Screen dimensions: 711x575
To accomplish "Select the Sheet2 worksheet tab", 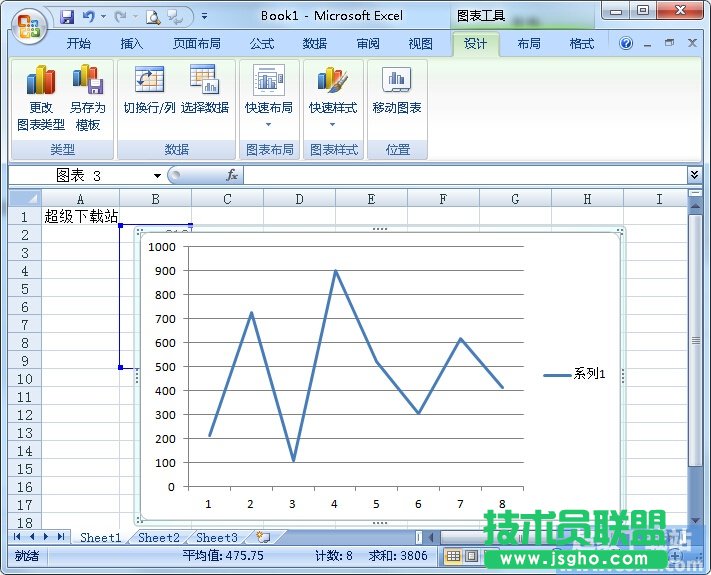I will pos(159,537).
